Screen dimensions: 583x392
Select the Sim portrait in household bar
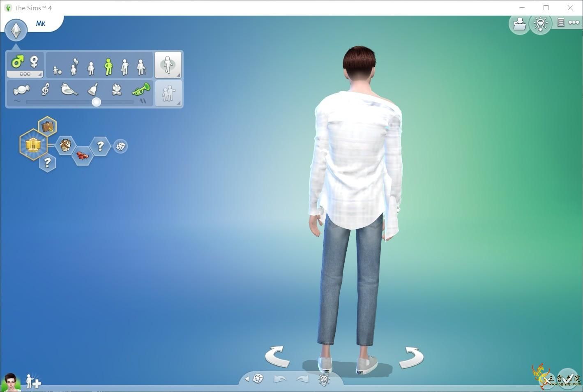11,381
